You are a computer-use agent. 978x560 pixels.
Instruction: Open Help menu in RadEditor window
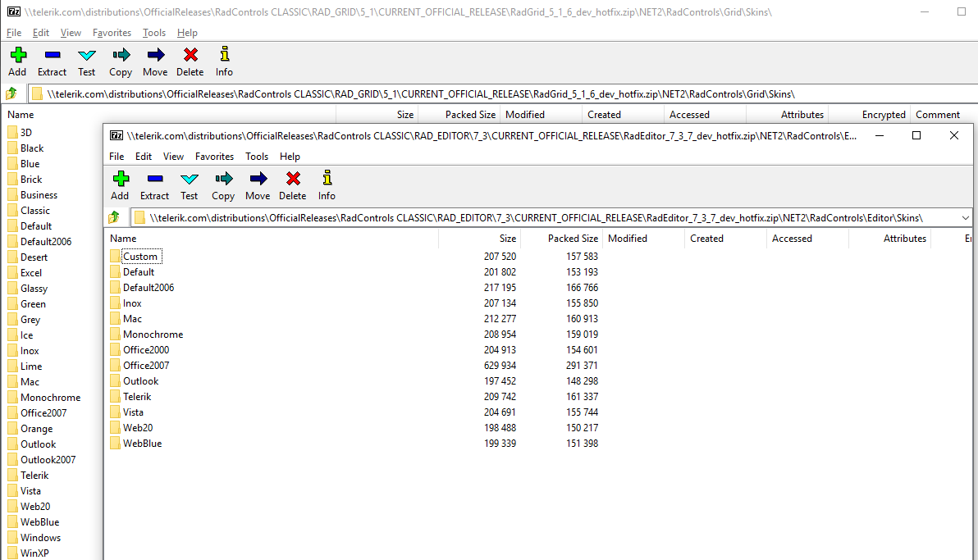[290, 157]
